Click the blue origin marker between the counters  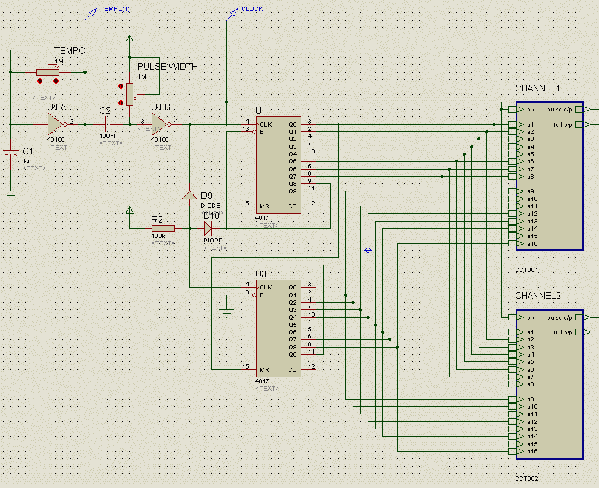click(368, 250)
